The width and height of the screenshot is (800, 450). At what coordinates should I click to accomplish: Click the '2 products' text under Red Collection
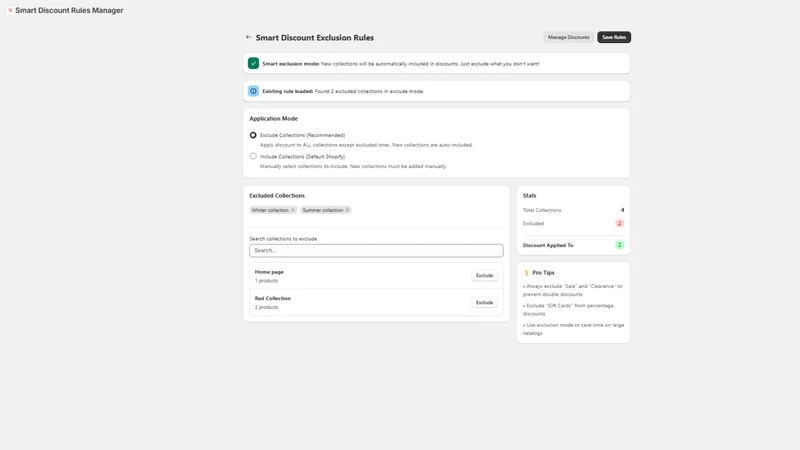266,307
